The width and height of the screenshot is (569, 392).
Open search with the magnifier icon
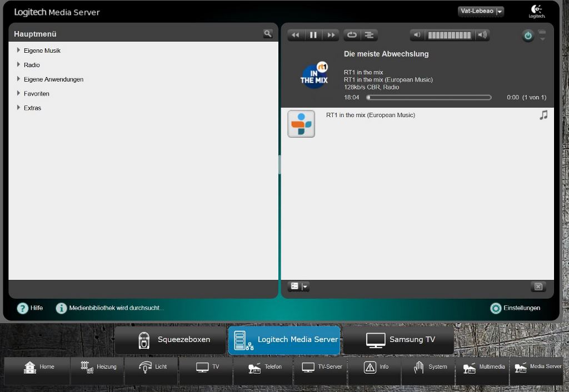click(x=268, y=34)
